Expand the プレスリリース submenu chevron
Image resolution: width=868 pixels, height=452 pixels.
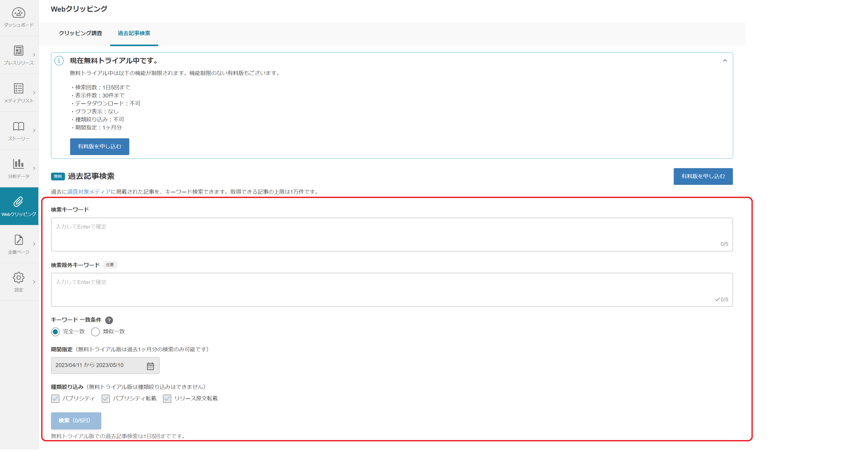[x=34, y=55]
